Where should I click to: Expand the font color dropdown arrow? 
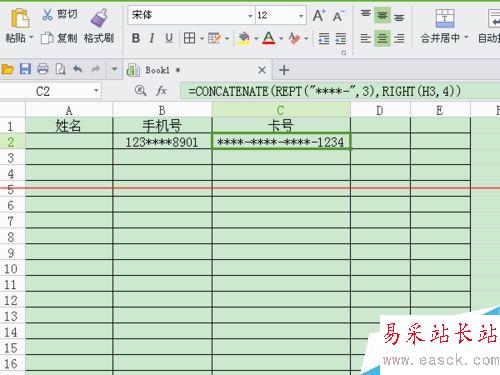[x=281, y=39]
